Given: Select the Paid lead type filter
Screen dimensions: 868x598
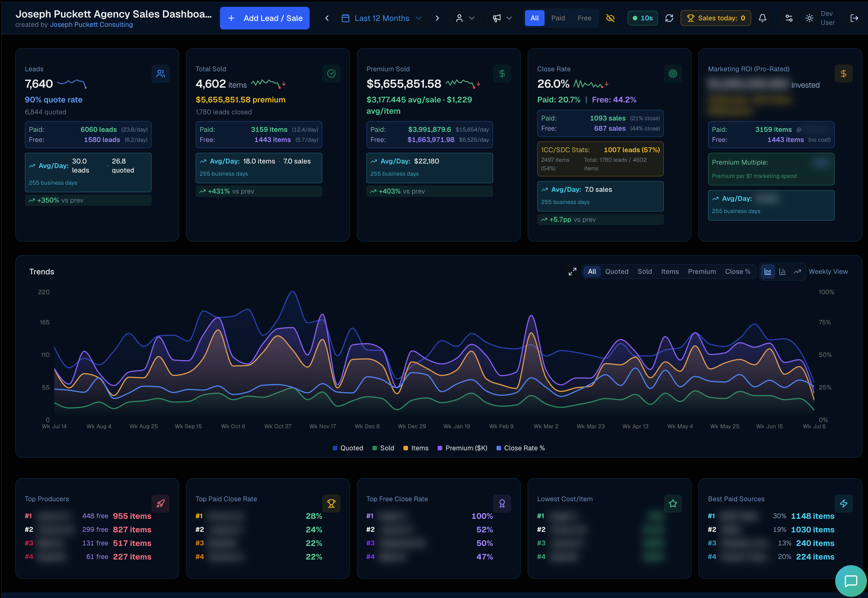Looking at the screenshot, I should 558,18.
